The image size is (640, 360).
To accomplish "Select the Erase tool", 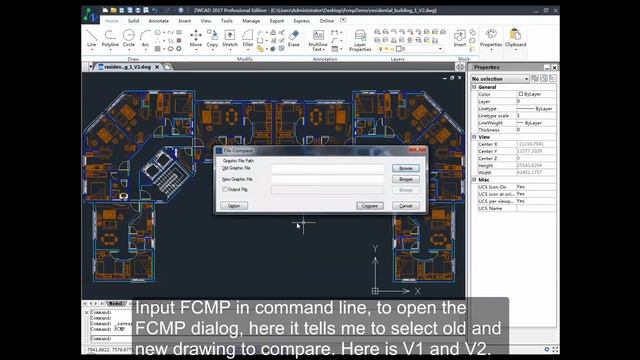I will click(294, 38).
